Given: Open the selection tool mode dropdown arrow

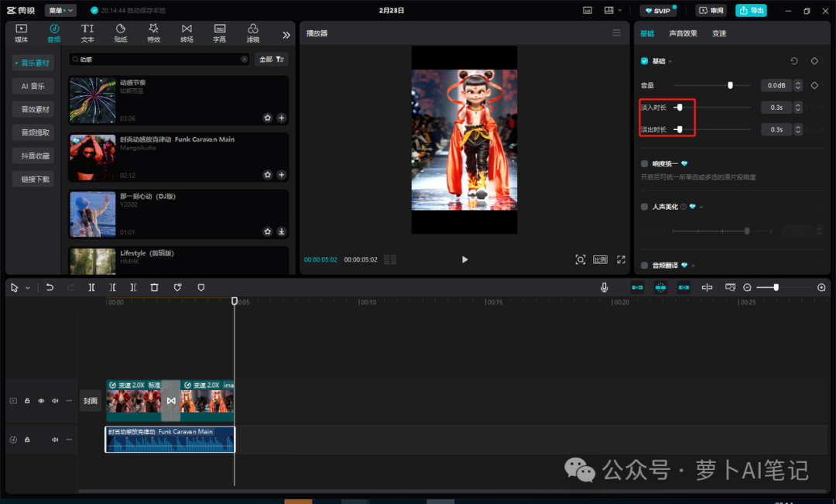Looking at the screenshot, I should 28,288.
